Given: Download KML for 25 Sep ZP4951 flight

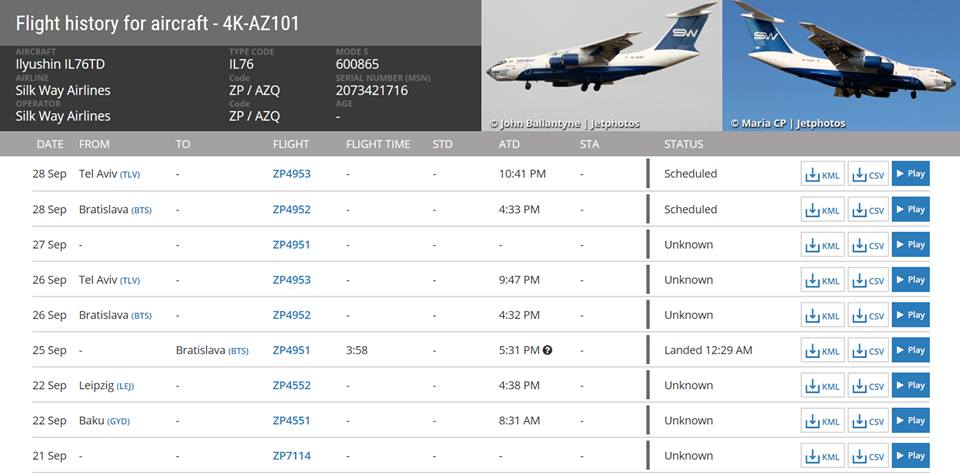Looking at the screenshot, I should [x=822, y=351].
